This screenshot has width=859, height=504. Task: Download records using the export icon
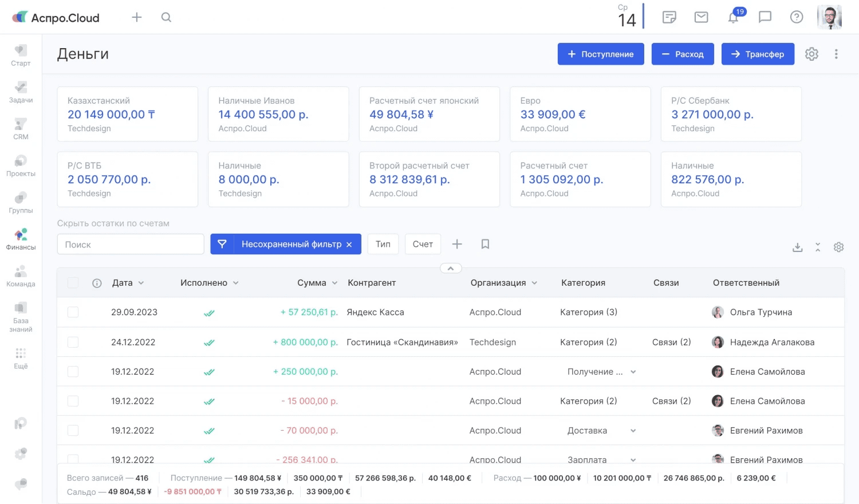797,247
